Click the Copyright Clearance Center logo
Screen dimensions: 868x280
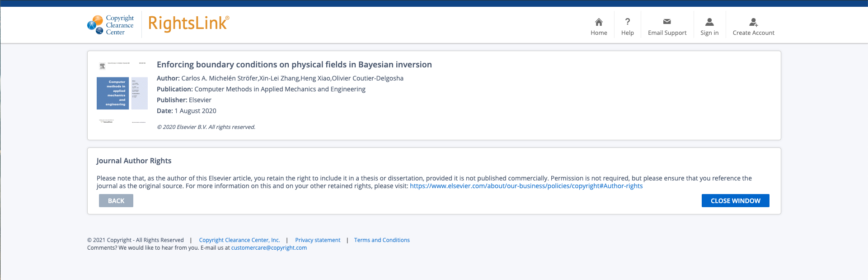111,25
